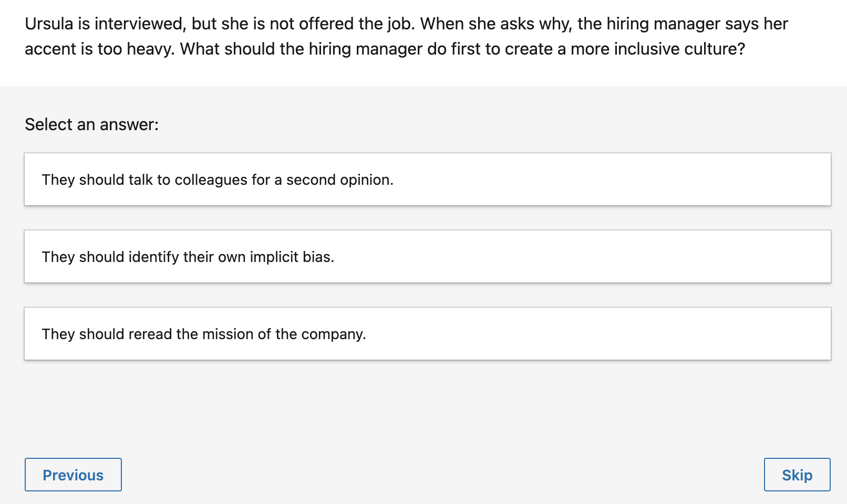Select the last answer option card
Screen dimensions: 847x504
427,334
